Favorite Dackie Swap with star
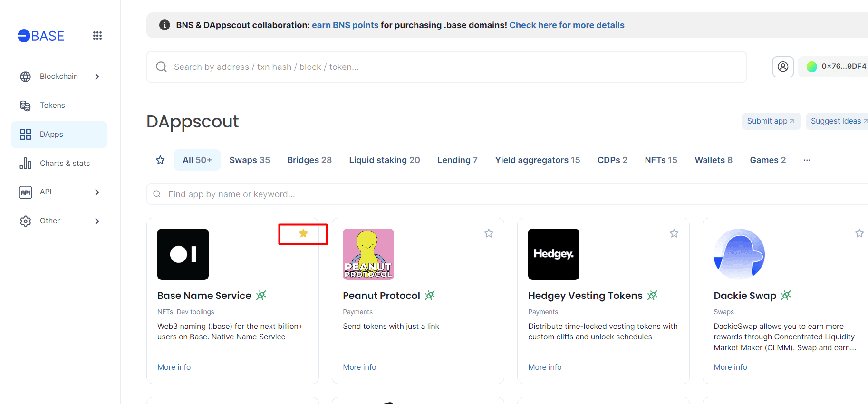 pos(859,233)
